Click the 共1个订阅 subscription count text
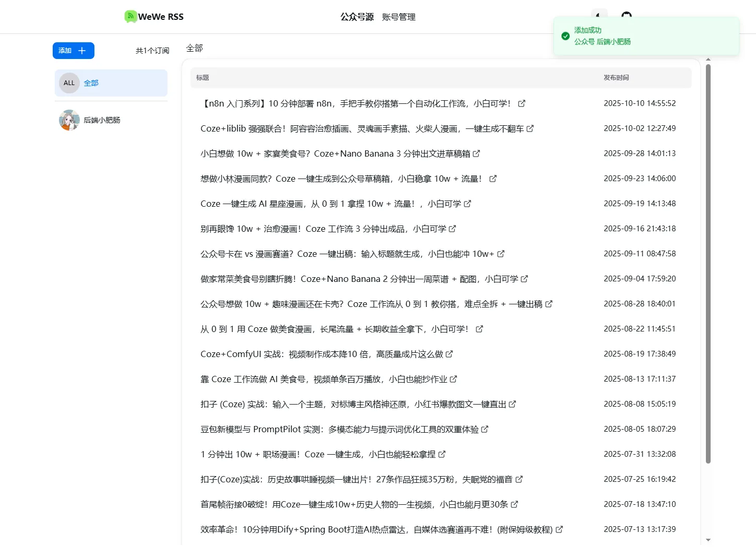756x557 pixels. [x=152, y=51]
